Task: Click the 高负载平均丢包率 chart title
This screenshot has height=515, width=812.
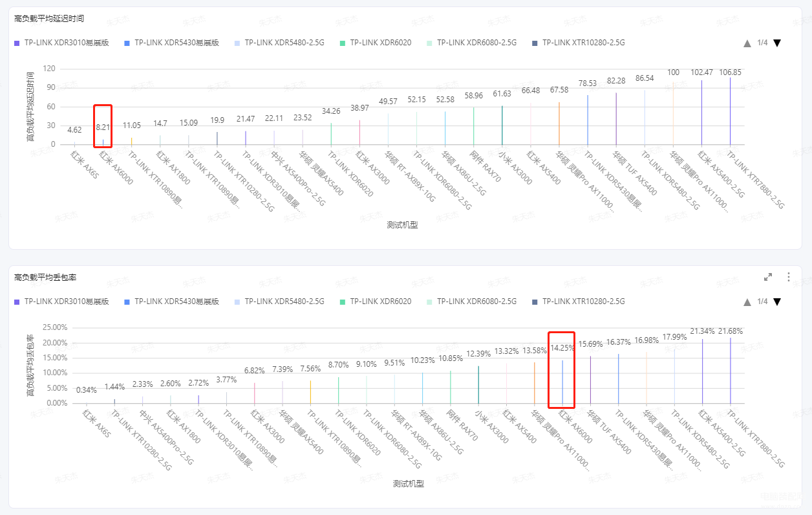Action: (45, 277)
